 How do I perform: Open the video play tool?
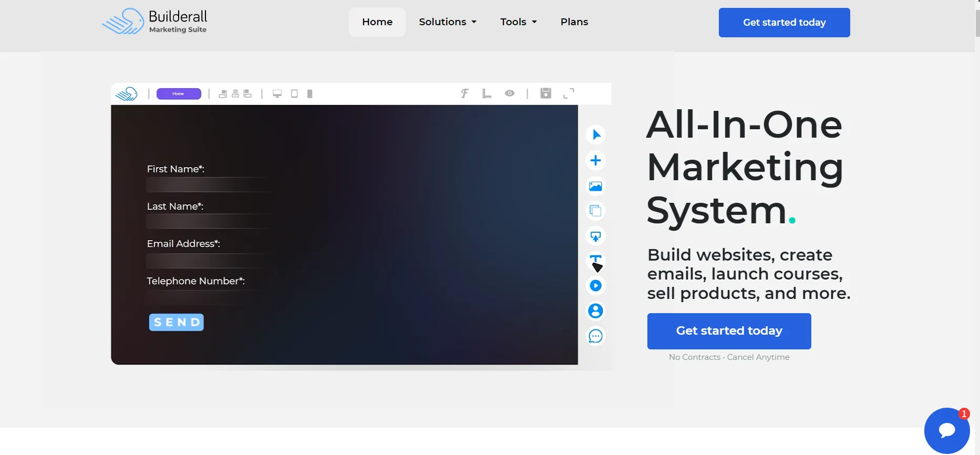tap(596, 286)
